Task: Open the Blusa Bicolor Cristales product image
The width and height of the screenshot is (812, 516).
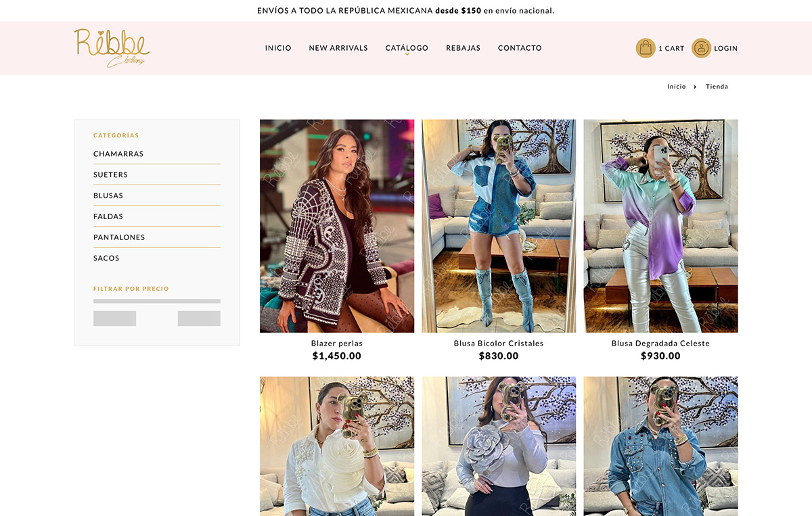Action: pyautogui.click(x=499, y=226)
